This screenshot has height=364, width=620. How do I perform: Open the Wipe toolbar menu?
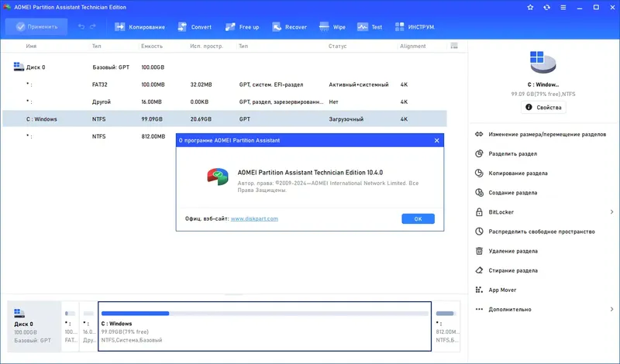pyautogui.click(x=332, y=27)
